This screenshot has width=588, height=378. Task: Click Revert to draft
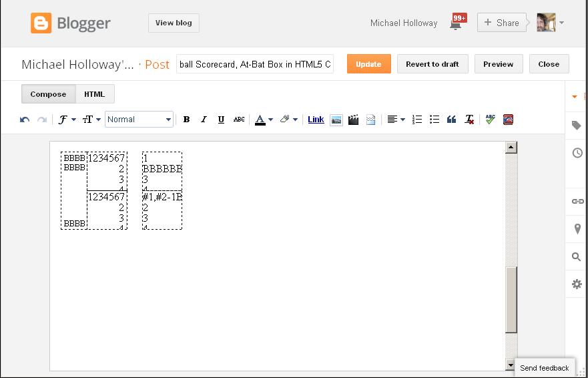[x=432, y=64]
